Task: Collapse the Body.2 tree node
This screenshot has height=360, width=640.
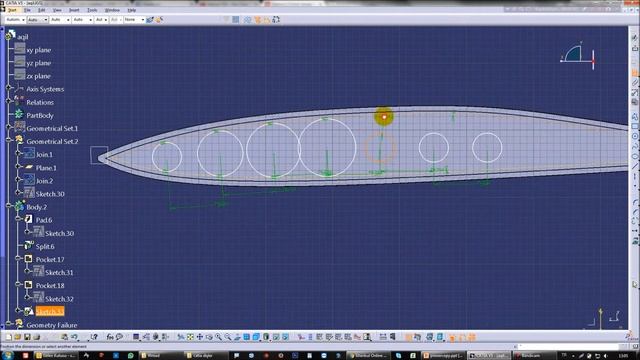Action: click(x=9, y=206)
